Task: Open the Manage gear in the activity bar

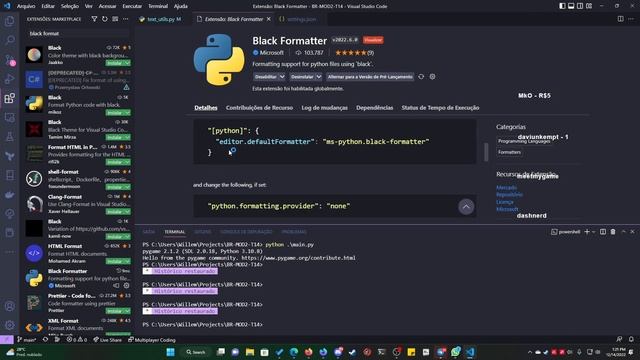Action: click(x=9, y=325)
